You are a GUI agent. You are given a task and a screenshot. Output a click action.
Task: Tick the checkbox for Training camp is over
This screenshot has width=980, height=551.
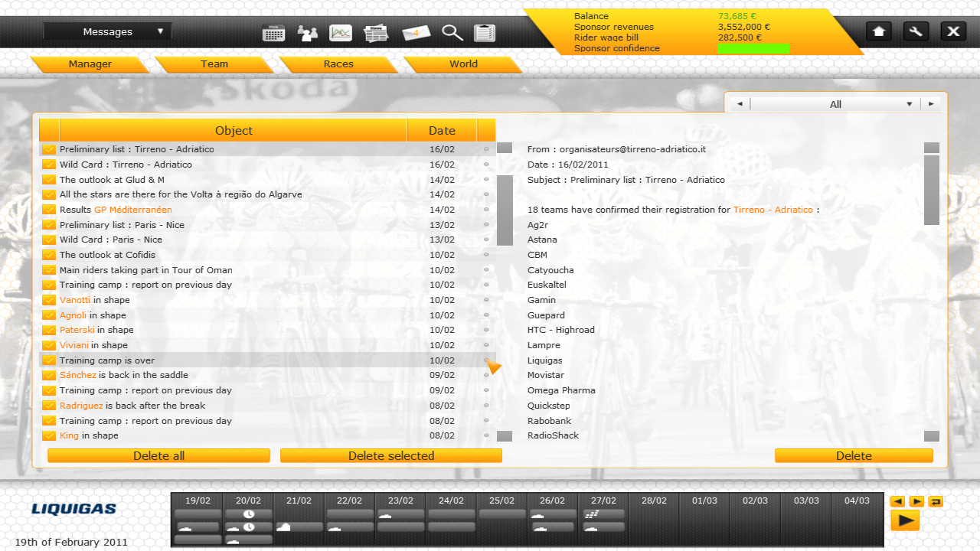pyautogui.click(x=49, y=360)
